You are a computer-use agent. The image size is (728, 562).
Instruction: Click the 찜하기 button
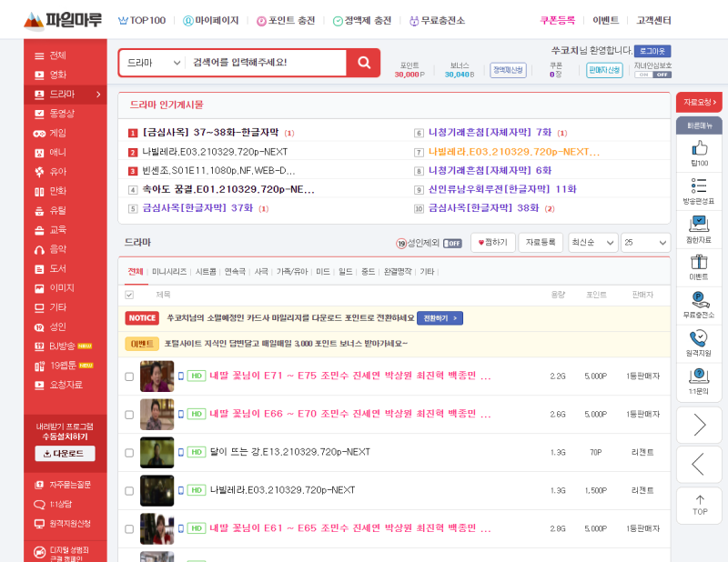coord(493,242)
